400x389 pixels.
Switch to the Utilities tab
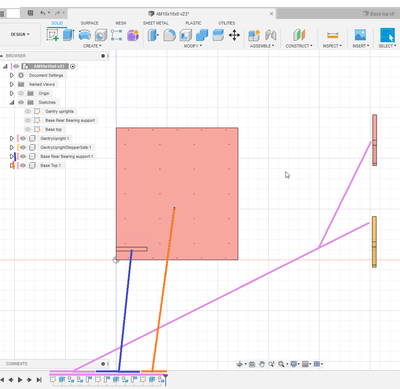pyautogui.click(x=227, y=23)
